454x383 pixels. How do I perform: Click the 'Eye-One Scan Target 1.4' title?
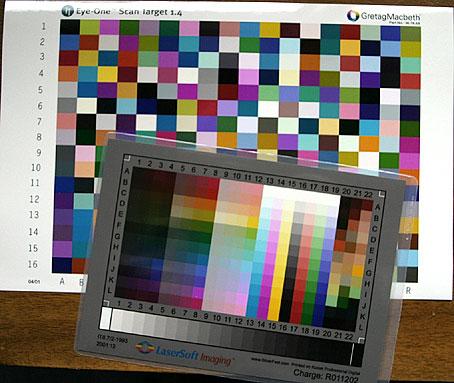(129, 12)
